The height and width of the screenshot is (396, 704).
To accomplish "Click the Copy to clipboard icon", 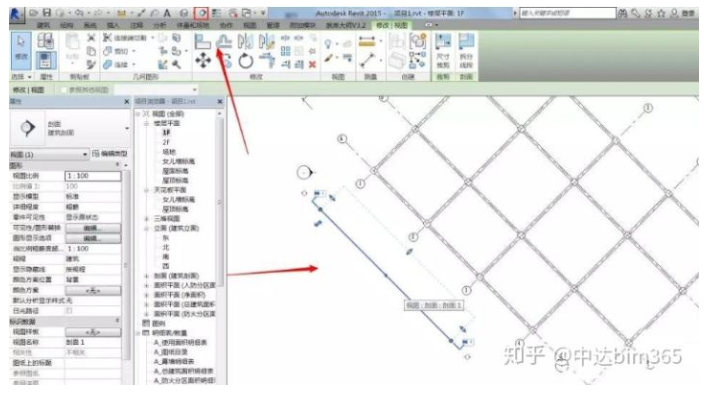I will click(91, 51).
